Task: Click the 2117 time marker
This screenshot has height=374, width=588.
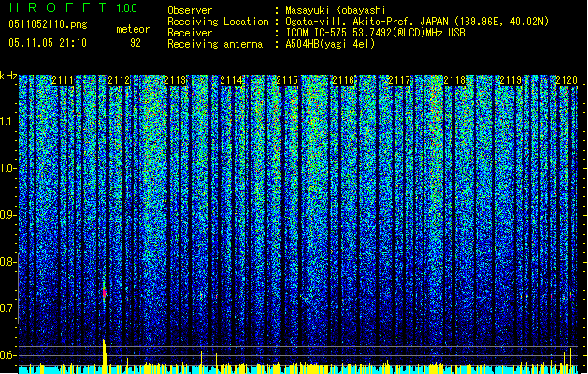Action: [x=399, y=80]
